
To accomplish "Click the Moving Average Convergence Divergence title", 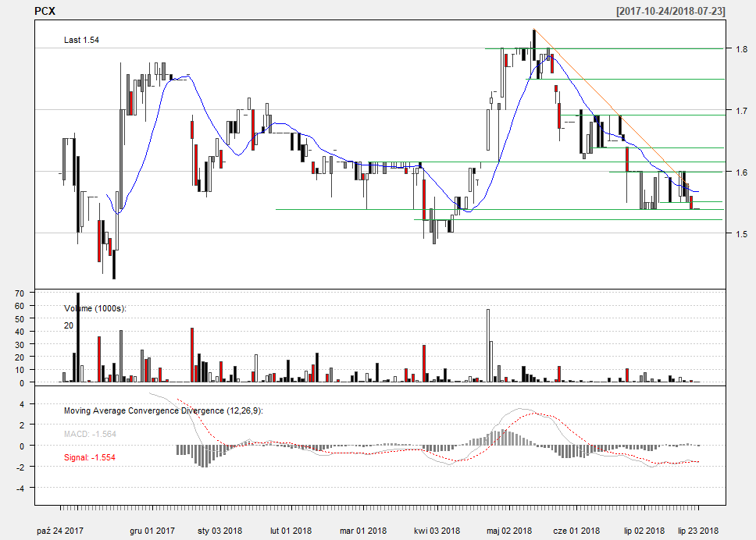I will [x=163, y=411].
